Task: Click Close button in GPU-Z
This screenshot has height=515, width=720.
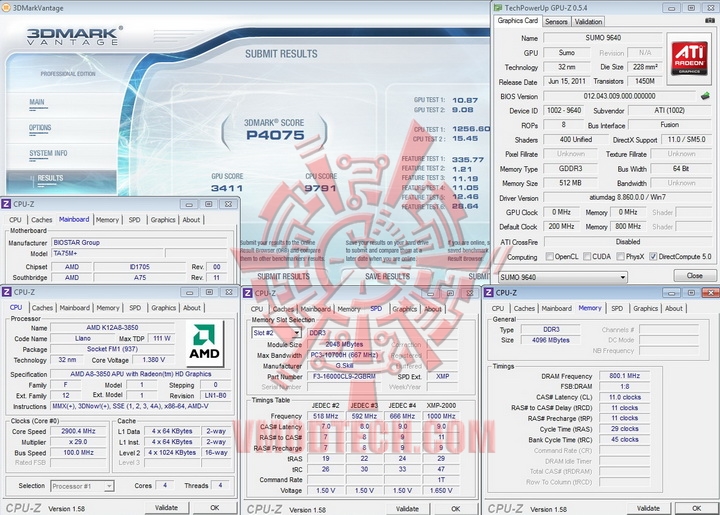Action: 694,276
